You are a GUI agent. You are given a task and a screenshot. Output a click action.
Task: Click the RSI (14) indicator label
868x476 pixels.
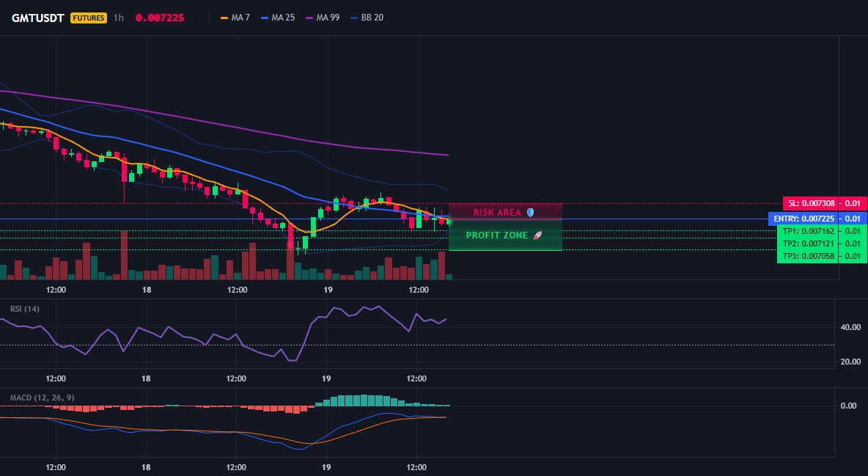(25, 309)
